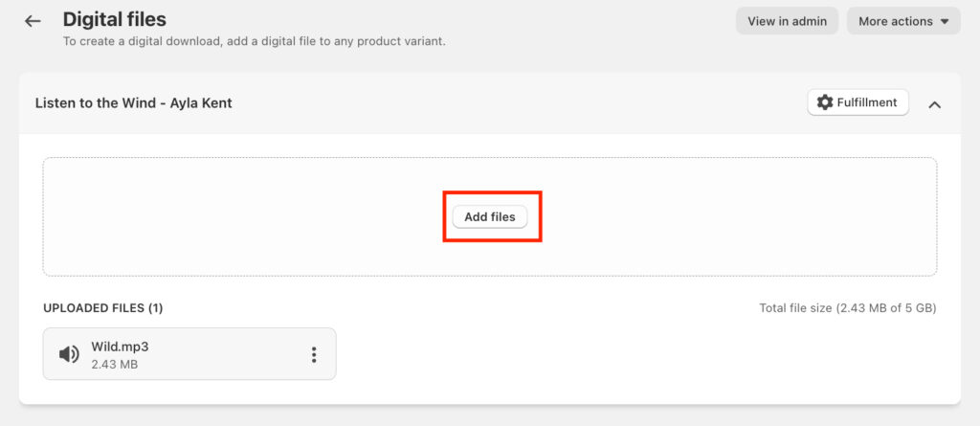Screen dimensions: 980x426
Task: Open the More actions dropdown
Action: click(902, 21)
